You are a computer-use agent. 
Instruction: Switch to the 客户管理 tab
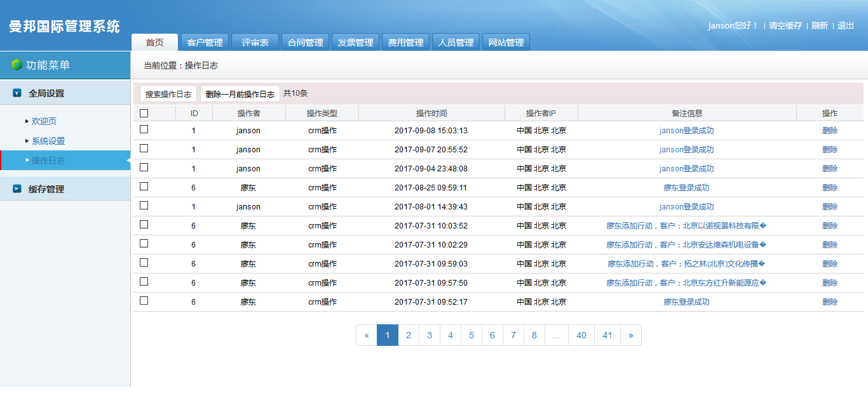[205, 41]
